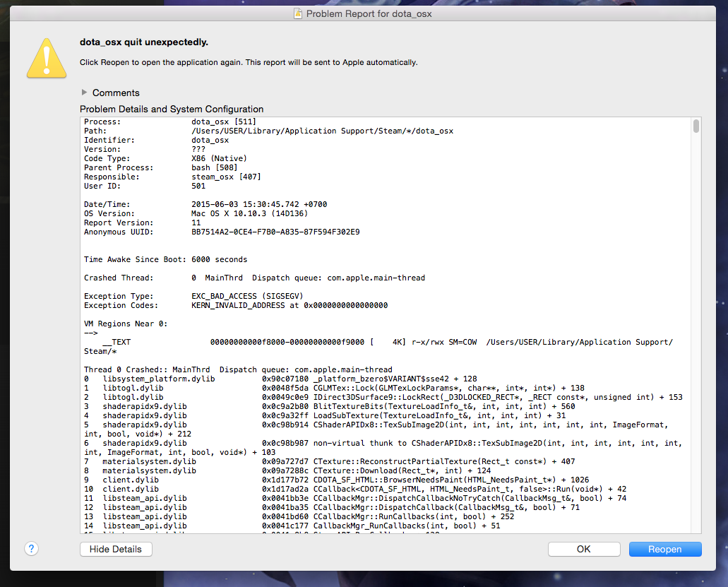728x587 pixels.
Task: Click the Reopen button
Action: (x=665, y=549)
